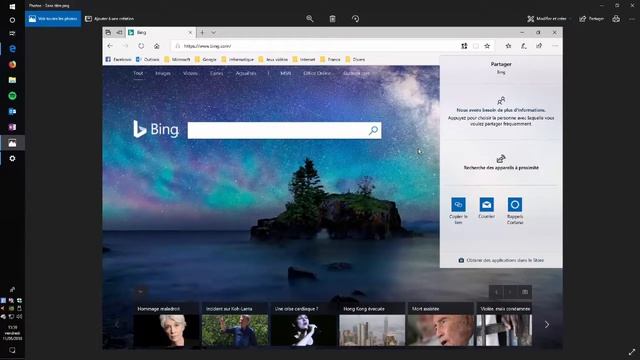The width and height of the screenshot is (640, 360).
Task: Click 'Obtenir des applications dans le Store' link
Action: [x=501, y=260]
